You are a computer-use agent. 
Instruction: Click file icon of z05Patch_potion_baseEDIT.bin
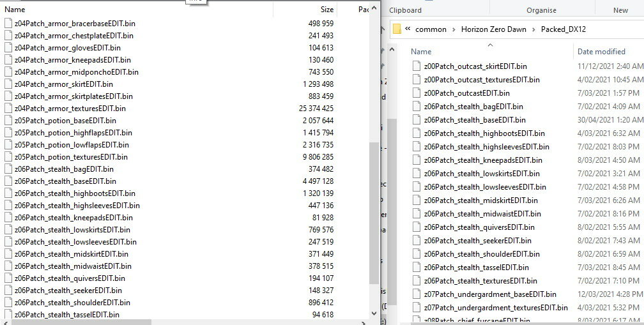click(8, 121)
